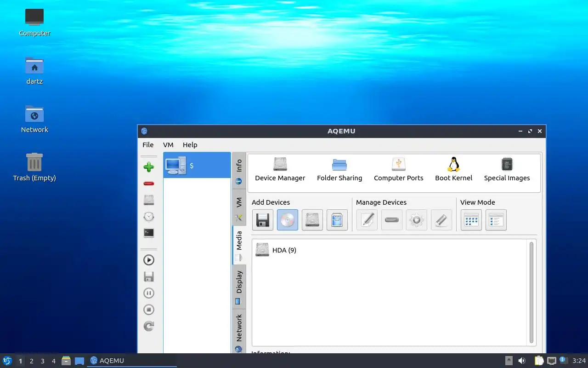Click the AQEMU taskbar entry
This screenshot has height=368, width=588.
pos(132,361)
